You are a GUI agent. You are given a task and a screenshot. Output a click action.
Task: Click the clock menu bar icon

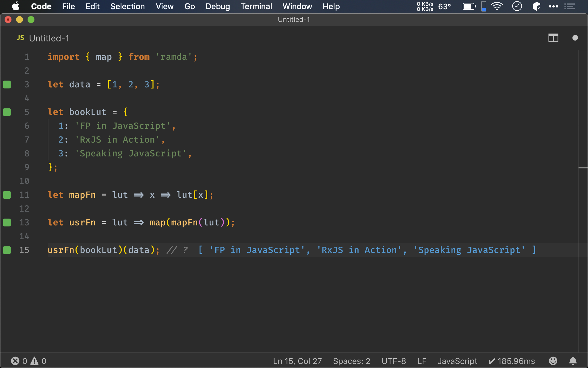click(x=517, y=6)
